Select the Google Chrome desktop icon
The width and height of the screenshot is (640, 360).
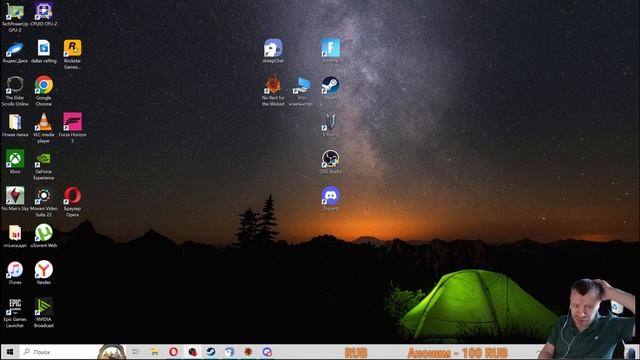[44, 91]
